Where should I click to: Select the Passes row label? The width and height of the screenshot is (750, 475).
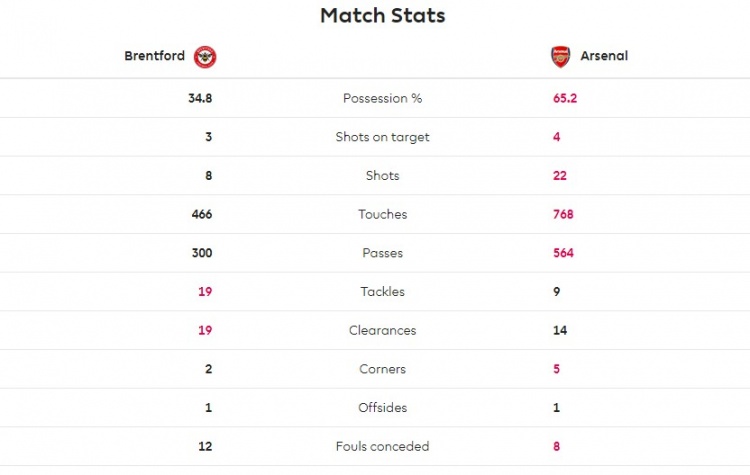(383, 253)
